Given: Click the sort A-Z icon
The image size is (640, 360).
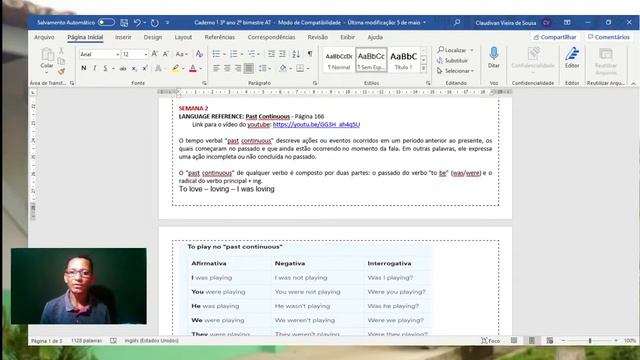Looking at the screenshot, I should tap(296, 54).
